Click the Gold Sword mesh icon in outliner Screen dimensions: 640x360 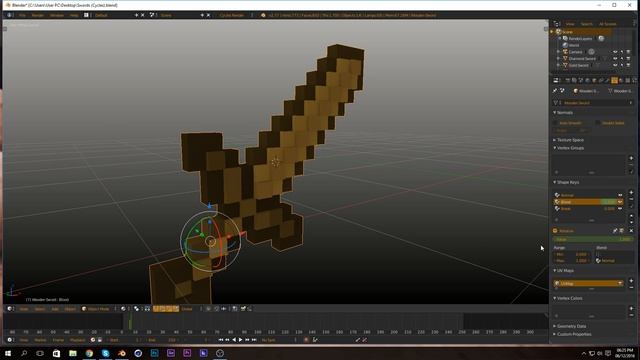pos(565,65)
